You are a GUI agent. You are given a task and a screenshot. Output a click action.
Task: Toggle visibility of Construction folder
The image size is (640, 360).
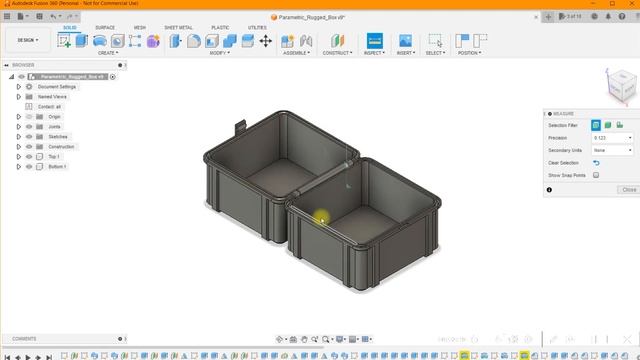click(x=29, y=147)
